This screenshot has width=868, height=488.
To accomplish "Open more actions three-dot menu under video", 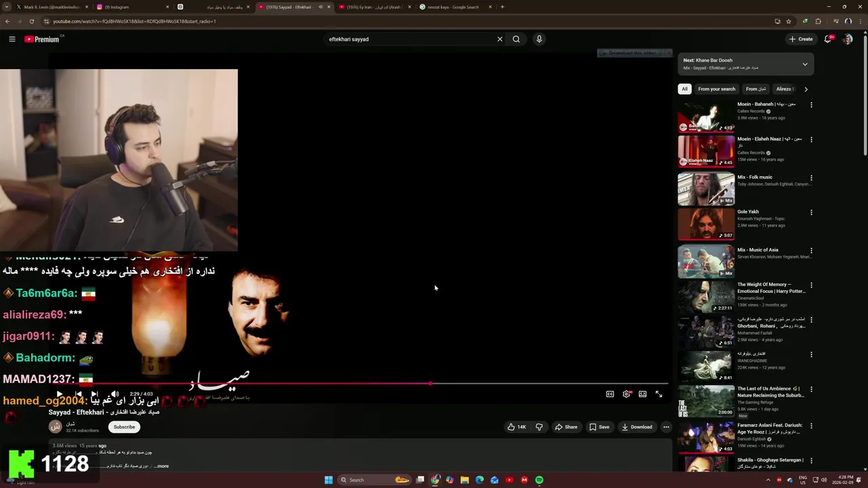I will point(666,427).
